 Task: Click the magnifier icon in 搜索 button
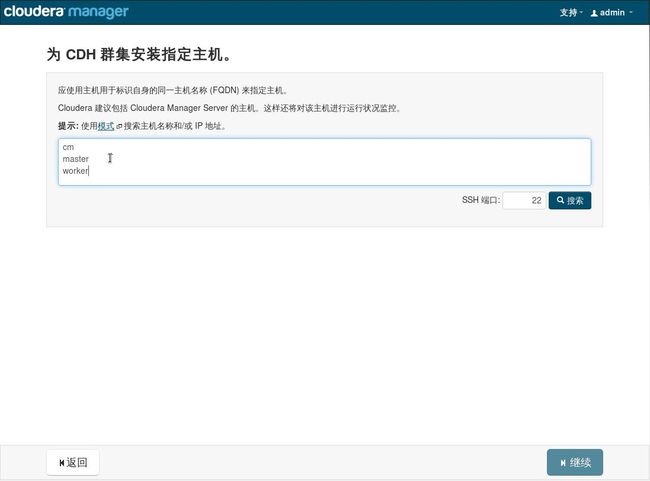click(x=560, y=200)
